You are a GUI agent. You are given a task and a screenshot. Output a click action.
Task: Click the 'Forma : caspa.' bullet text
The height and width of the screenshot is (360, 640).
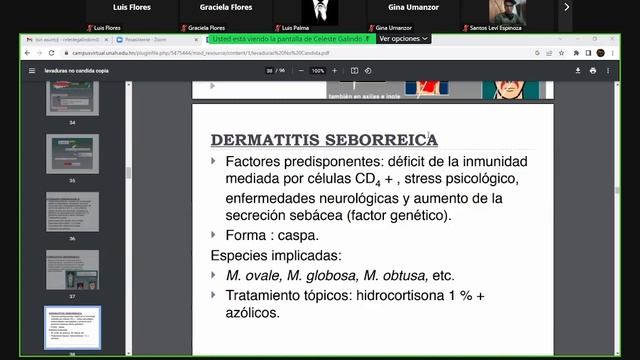(272, 236)
